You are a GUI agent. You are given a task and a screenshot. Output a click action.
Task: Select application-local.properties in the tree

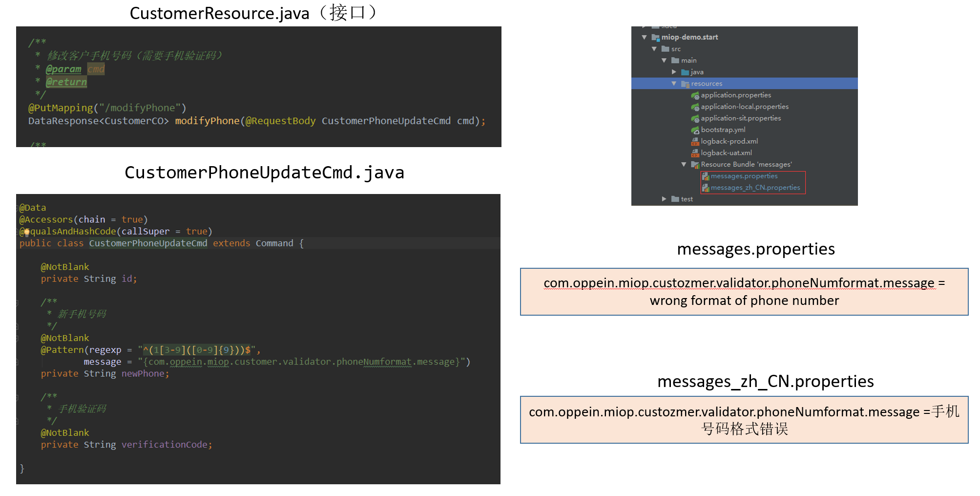pyautogui.click(x=745, y=107)
